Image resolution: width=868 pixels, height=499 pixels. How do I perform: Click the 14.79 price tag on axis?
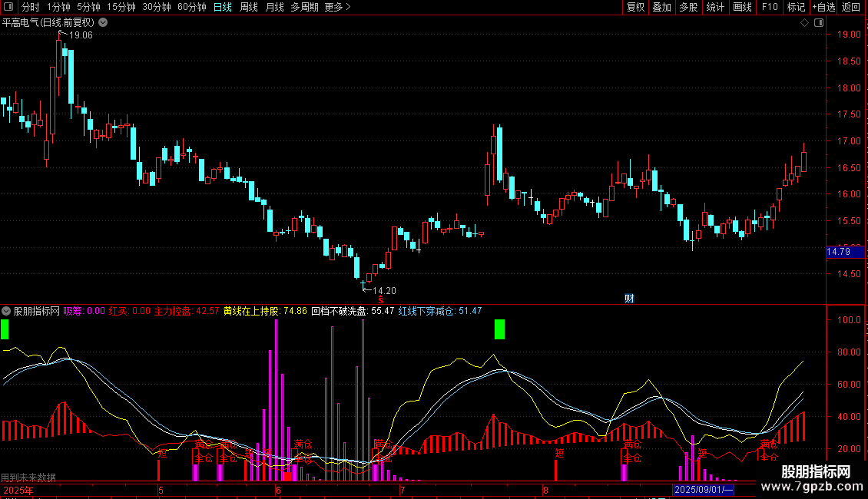click(x=837, y=251)
